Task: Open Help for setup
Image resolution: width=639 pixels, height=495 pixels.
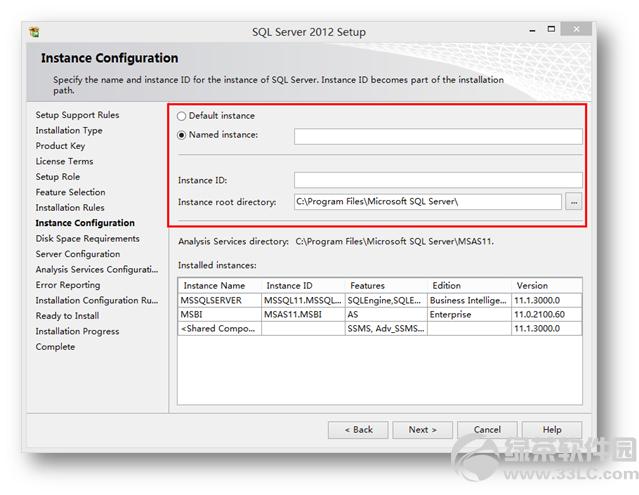Action: (x=552, y=430)
